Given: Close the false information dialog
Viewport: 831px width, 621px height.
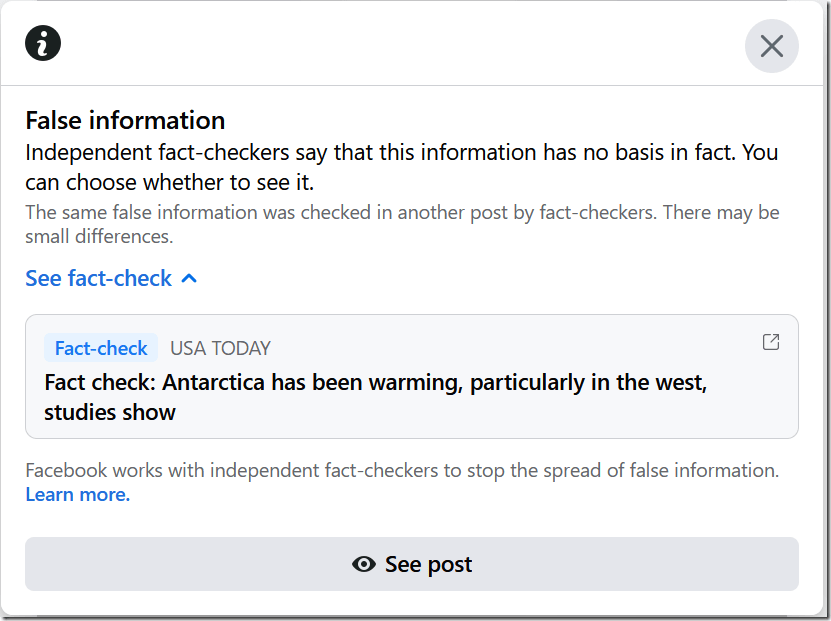Looking at the screenshot, I should (x=771, y=46).
